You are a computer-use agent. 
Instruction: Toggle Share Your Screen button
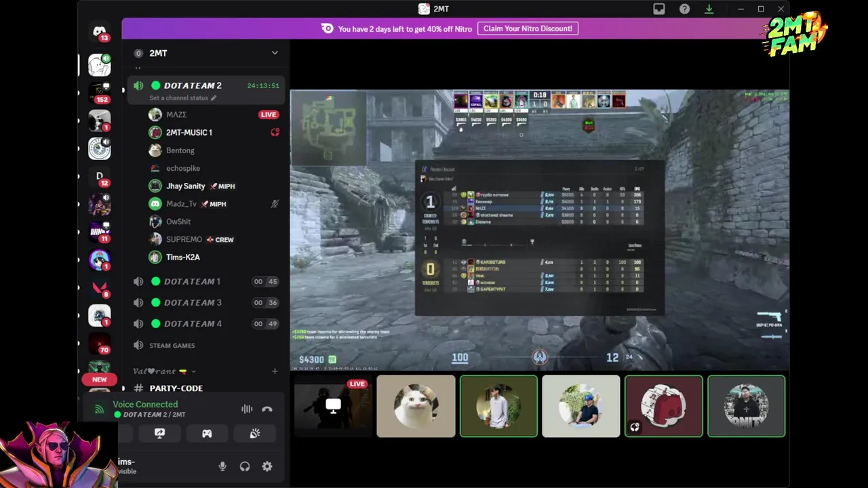point(159,434)
